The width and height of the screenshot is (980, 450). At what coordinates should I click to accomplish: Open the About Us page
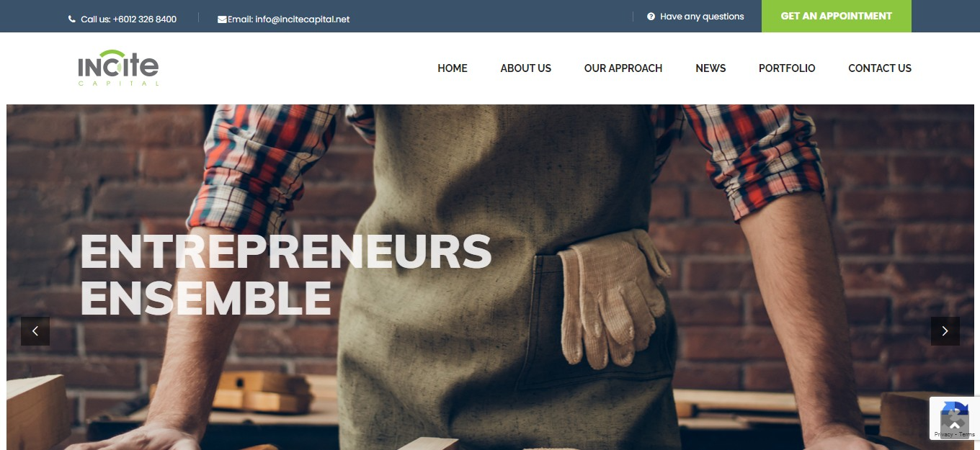click(x=526, y=68)
